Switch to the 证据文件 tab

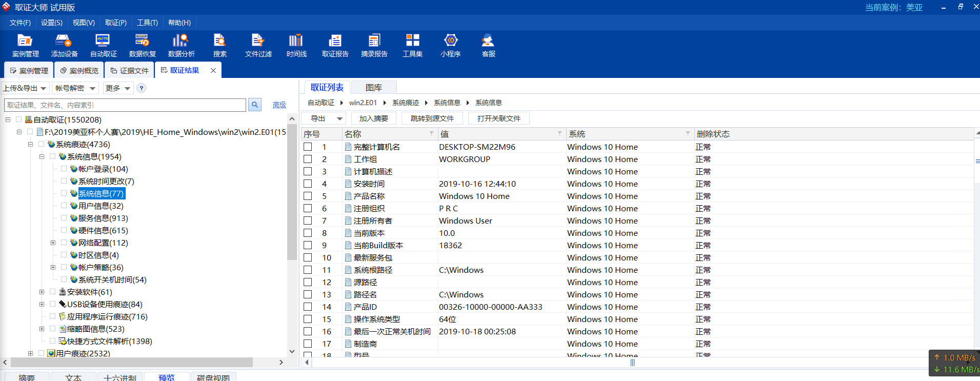point(129,70)
